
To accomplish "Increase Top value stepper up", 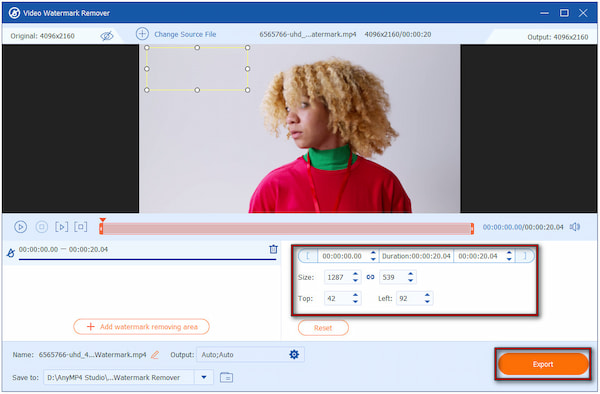I will (355, 295).
